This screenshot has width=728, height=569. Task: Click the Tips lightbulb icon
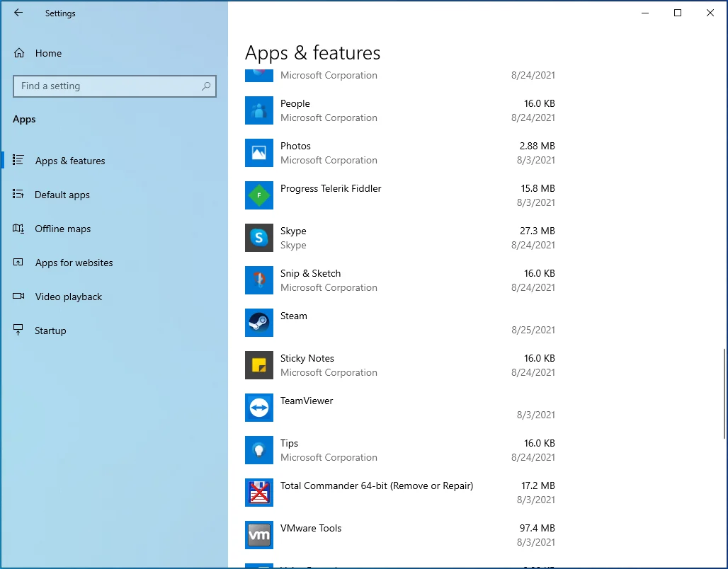pos(259,450)
